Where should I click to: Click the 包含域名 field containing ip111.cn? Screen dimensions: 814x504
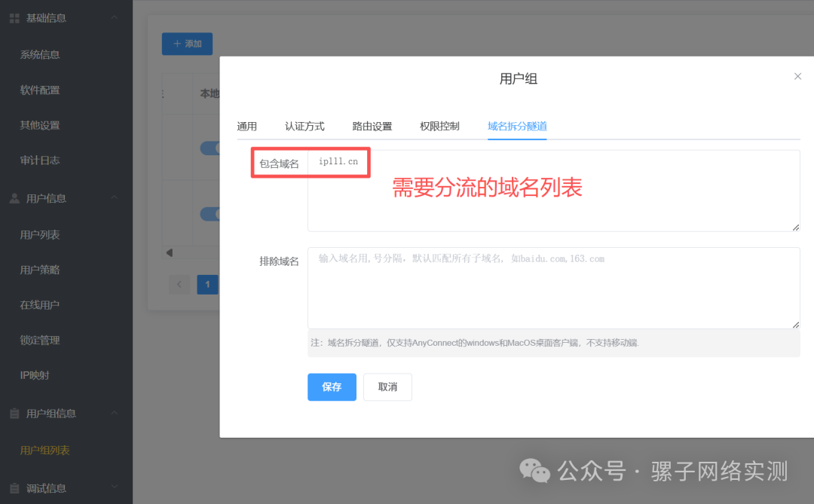coord(338,162)
